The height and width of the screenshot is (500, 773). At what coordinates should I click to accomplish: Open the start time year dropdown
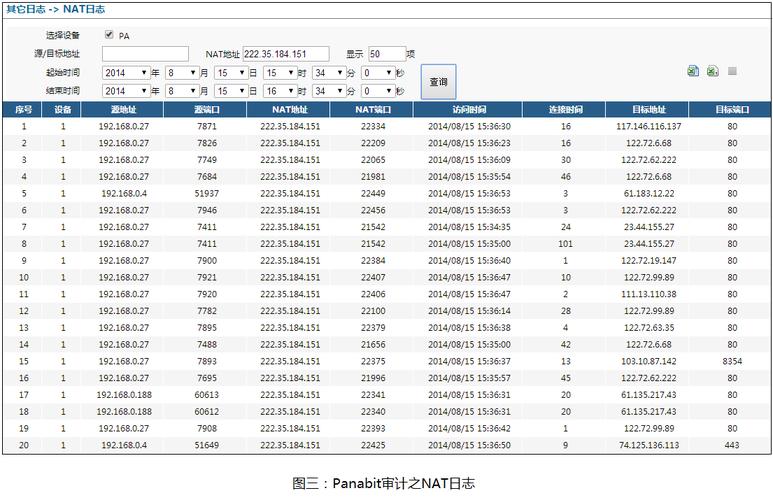tap(126, 73)
